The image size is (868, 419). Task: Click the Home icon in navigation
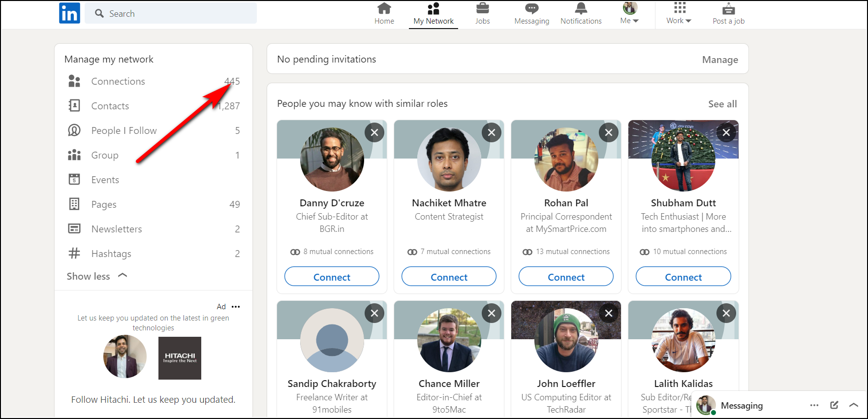[x=384, y=8]
